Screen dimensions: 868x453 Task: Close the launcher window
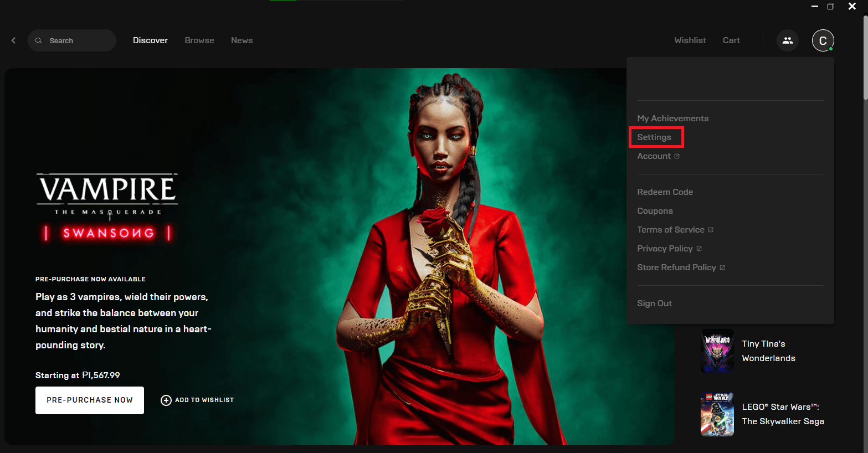coord(852,6)
